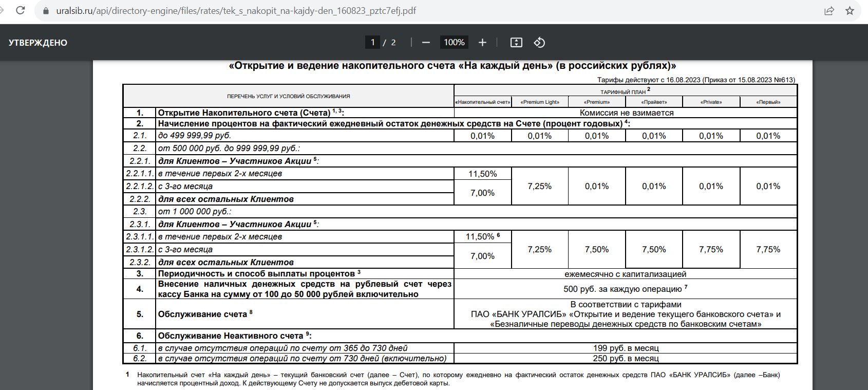The height and width of the screenshot is (390, 868).
Task: Click row 'Обслуживание счета' with footnote 8
Action: (x=305, y=314)
